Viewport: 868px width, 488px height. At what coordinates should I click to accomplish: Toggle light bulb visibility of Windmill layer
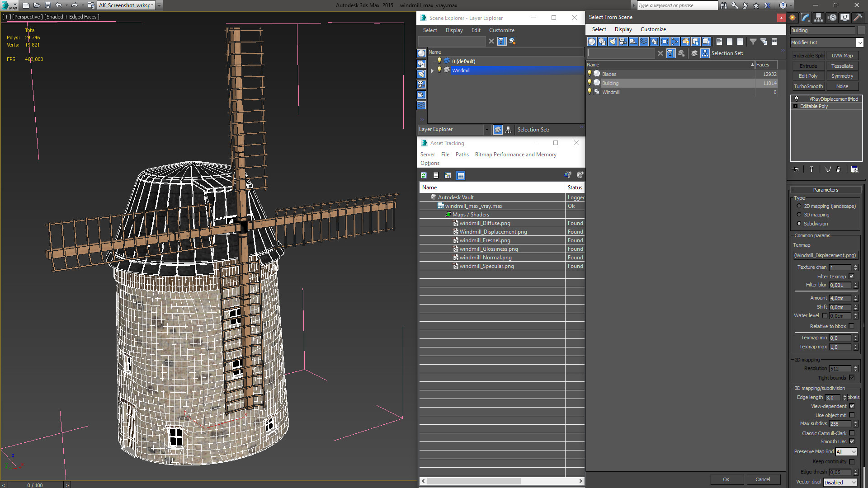439,70
